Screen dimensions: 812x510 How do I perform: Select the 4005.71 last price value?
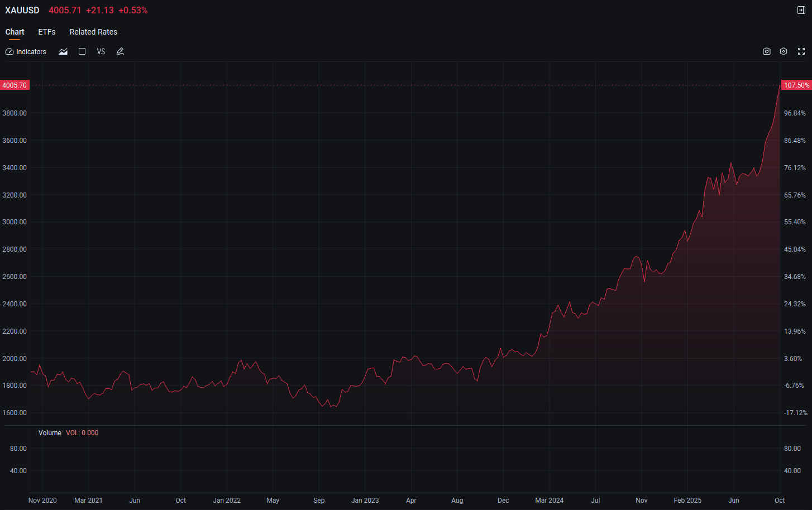coord(65,10)
